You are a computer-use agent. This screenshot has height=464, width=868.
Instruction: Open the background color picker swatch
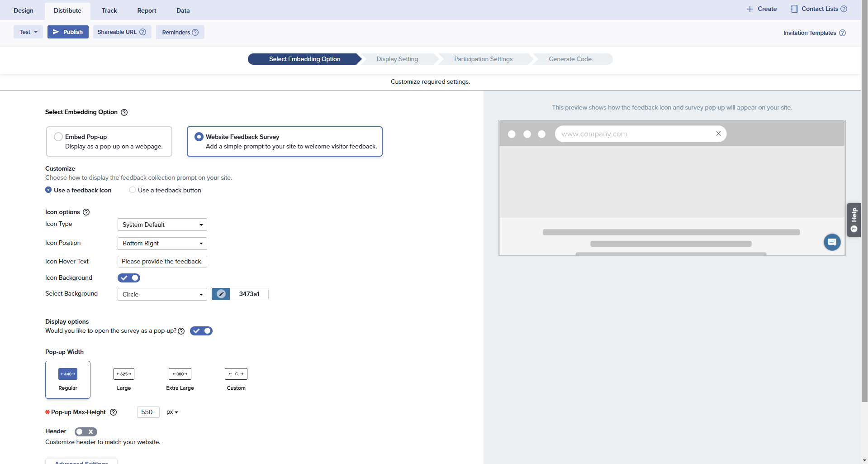click(x=221, y=294)
